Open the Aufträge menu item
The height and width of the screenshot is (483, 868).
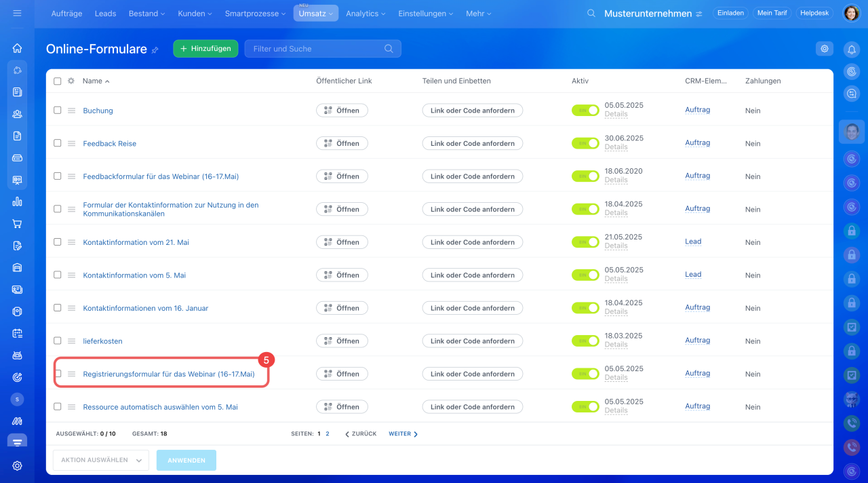click(x=66, y=14)
